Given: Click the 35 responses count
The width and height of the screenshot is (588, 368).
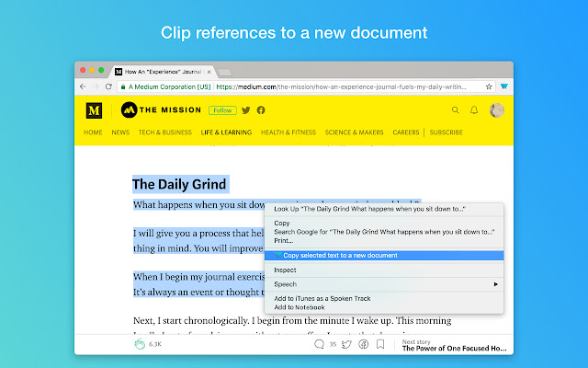Looking at the screenshot, I should (x=333, y=344).
